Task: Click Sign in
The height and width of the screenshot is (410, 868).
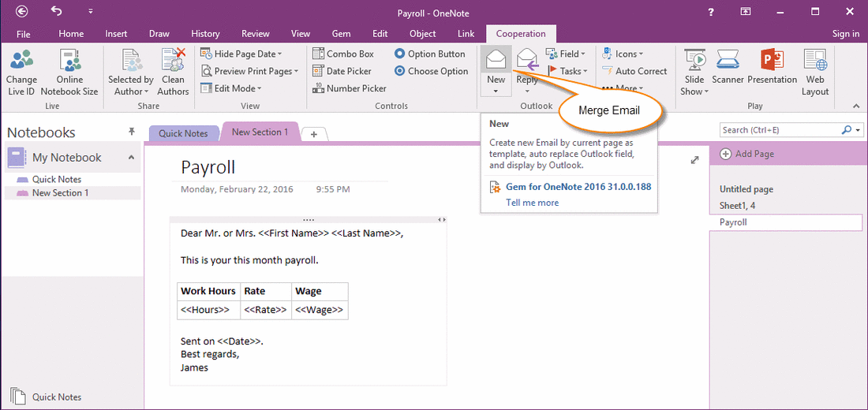Action: 845,35
